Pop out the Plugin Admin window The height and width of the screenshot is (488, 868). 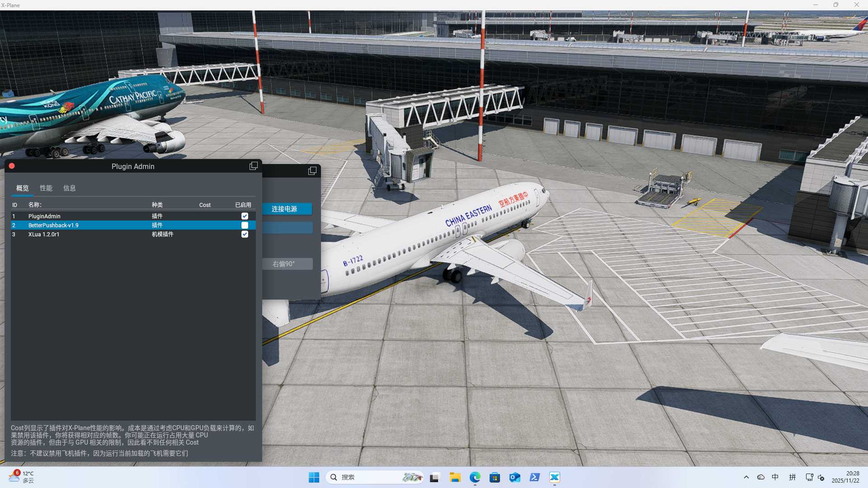[253, 166]
